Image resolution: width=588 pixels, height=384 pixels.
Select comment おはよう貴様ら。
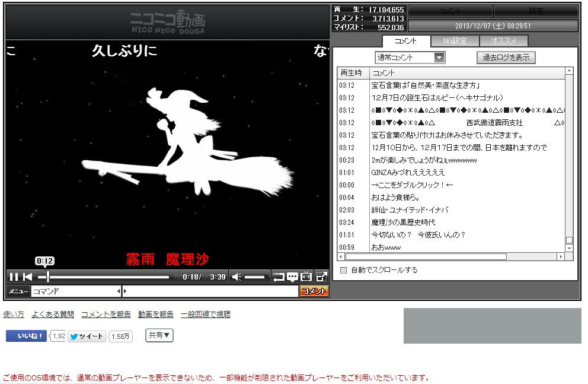(x=451, y=198)
